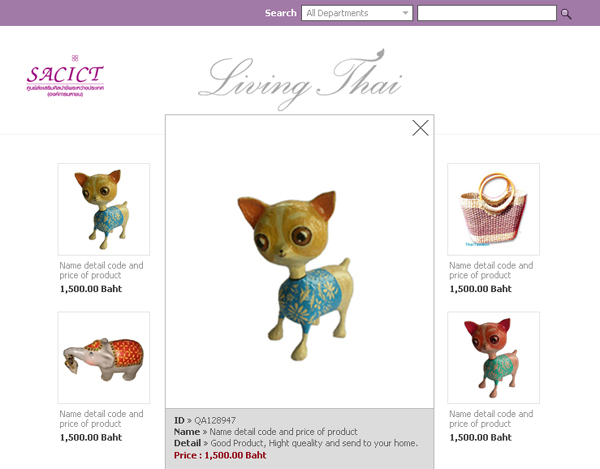
Task: Click the elephant product name text
Action: pyautogui.click(x=101, y=419)
